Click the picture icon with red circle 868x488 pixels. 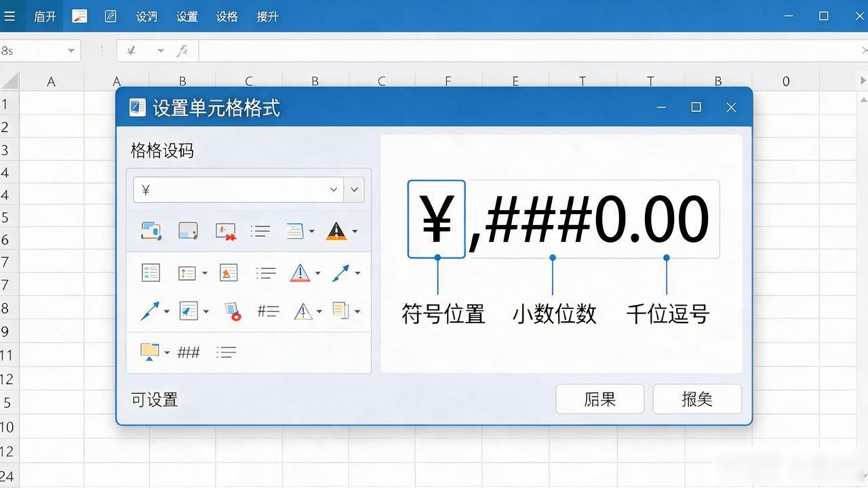[233, 311]
